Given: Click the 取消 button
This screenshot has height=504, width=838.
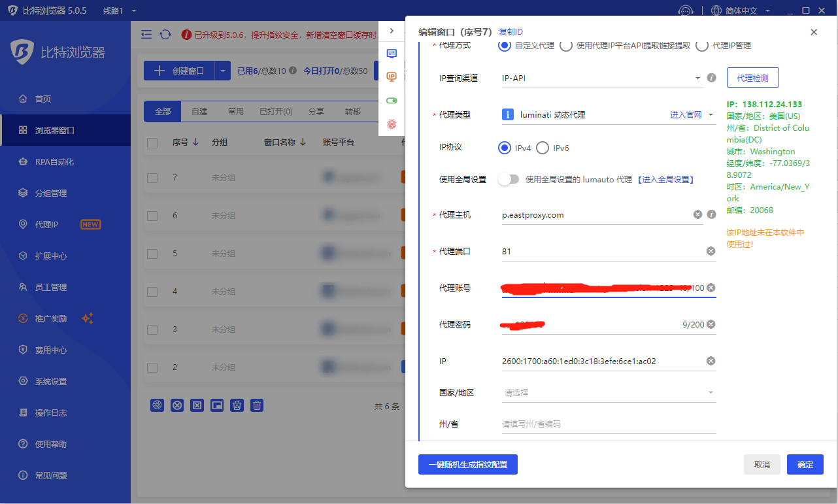Looking at the screenshot, I should pos(762,465).
